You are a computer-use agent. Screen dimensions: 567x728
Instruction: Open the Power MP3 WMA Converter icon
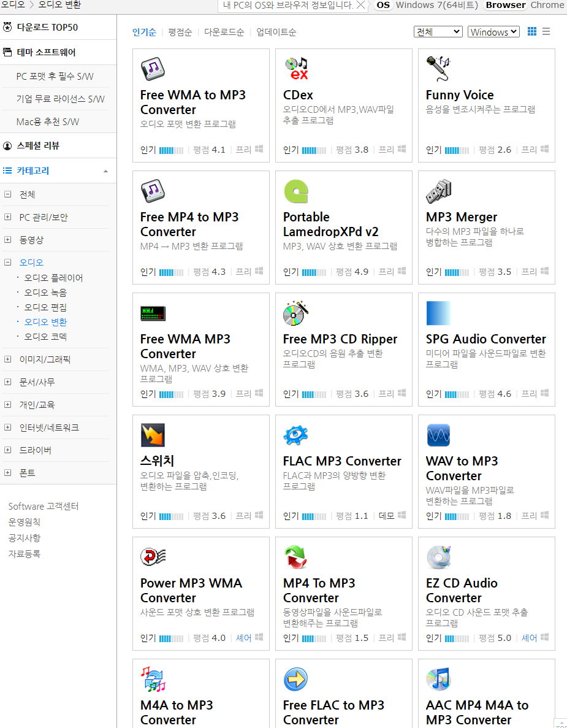point(153,556)
